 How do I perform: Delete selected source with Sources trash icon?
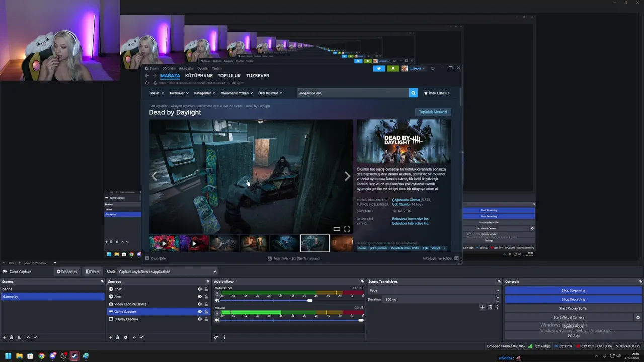[117, 337]
